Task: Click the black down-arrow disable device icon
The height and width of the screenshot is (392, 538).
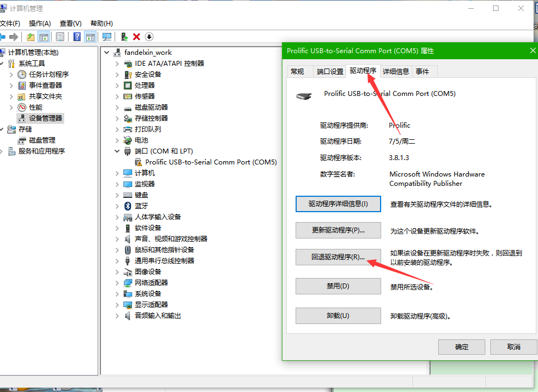Action: pos(149,37)
